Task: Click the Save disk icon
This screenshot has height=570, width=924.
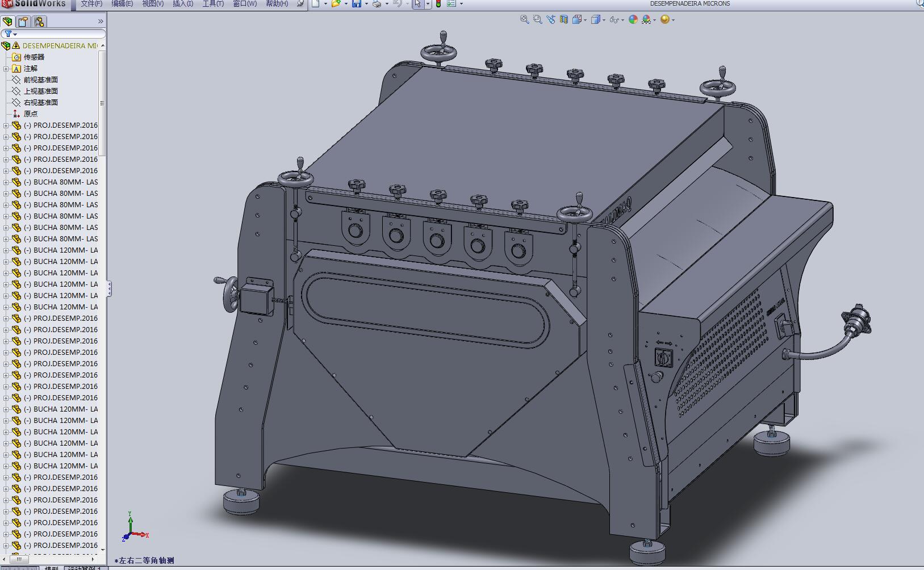Action: click(x=357, y=3)
